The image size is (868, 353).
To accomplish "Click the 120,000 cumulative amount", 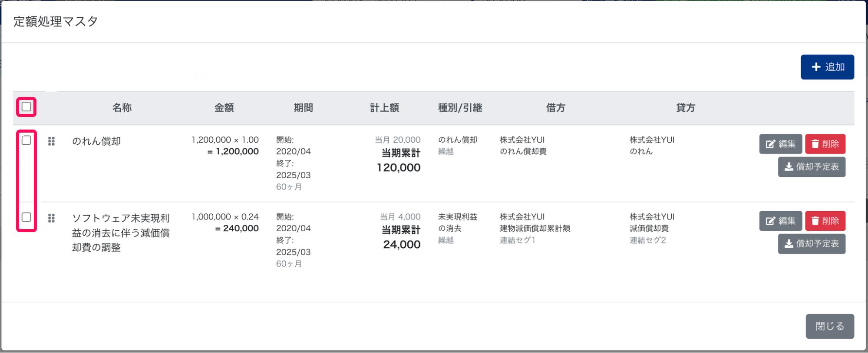I will coord(399,168).
